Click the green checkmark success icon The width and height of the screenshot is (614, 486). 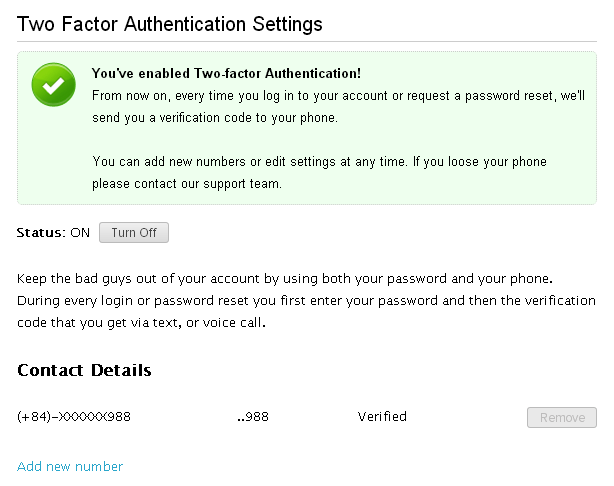tap(54, 85)
